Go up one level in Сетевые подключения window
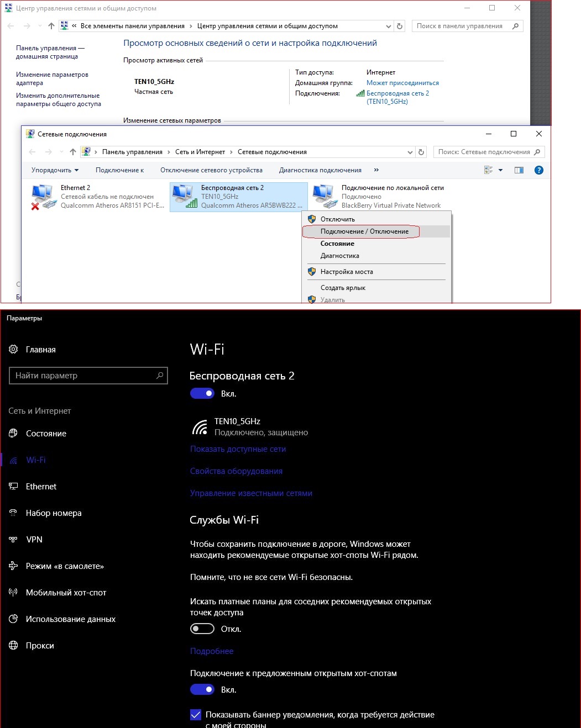The width and height of the screenshot is (581, 728). pos(73,152)
